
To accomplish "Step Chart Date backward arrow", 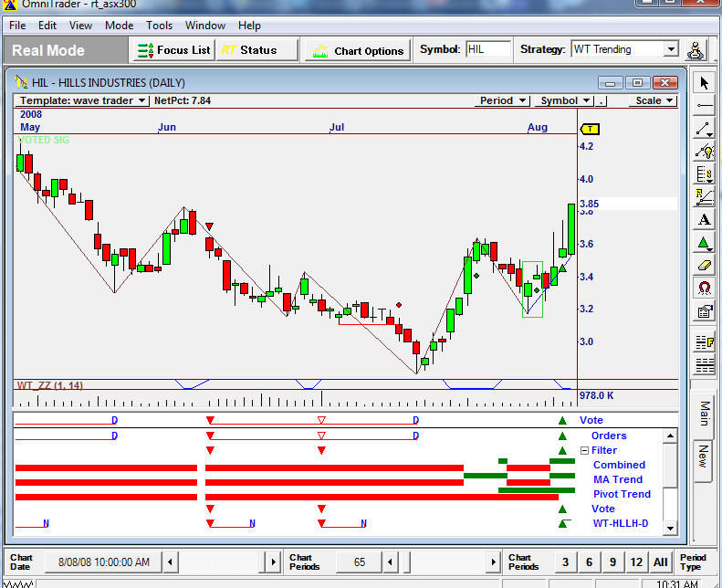I will click(171, 562).
